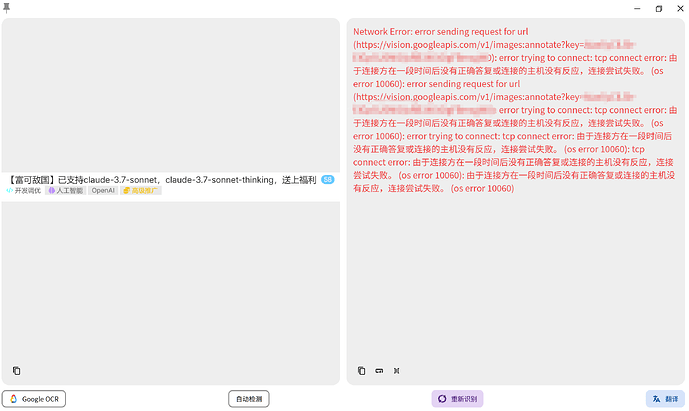Copy the recognized text in right panel
Image resolution: width=689 pixels, height=411 pixels.
361,371
